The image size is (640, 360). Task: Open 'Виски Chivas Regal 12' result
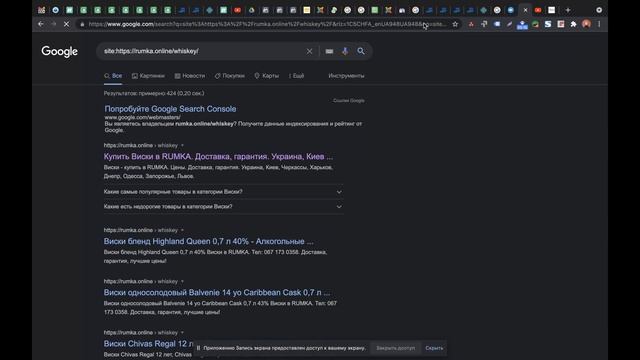click(148, 344)
